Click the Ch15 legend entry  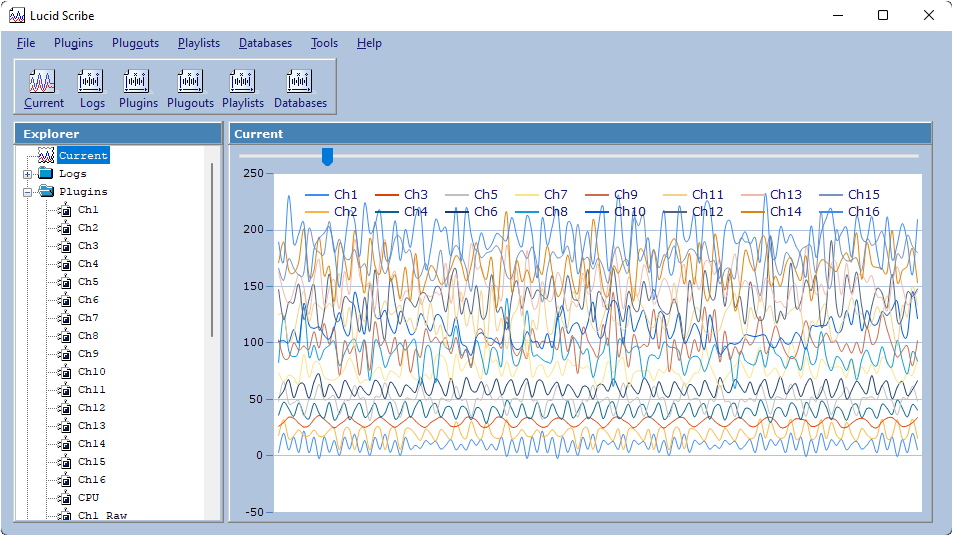[850, 194]
